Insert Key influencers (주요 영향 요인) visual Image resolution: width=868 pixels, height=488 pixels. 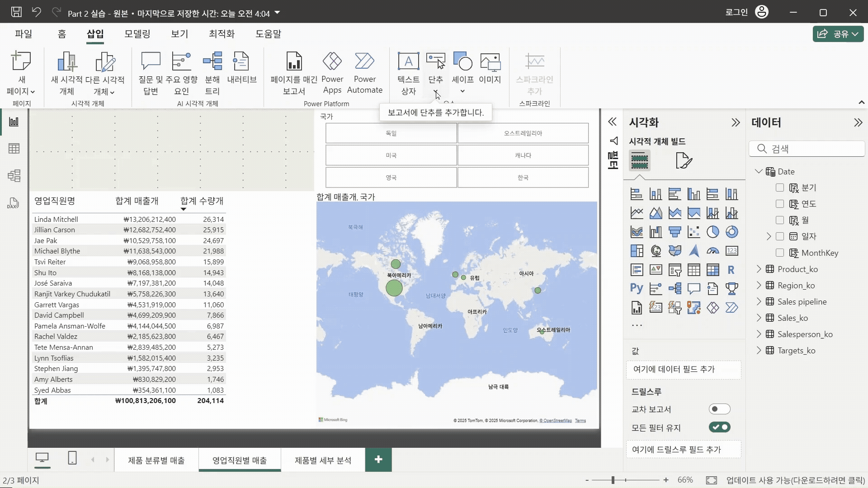pyautogui.click(x=181, y=73)
